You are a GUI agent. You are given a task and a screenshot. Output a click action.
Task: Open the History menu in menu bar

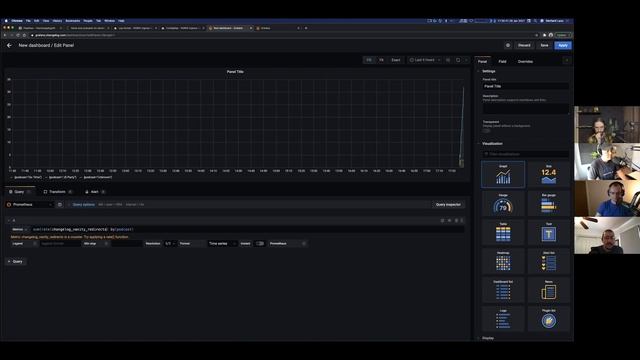(57, 20)
